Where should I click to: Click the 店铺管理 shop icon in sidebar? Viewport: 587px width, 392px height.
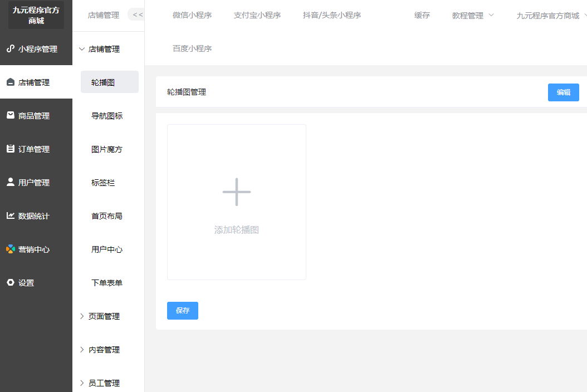(10, 82)
